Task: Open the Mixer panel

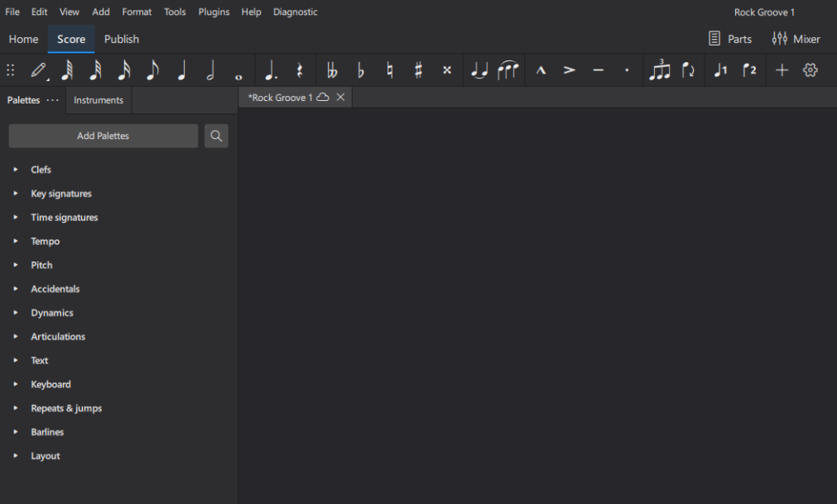Action: [796, 39]
